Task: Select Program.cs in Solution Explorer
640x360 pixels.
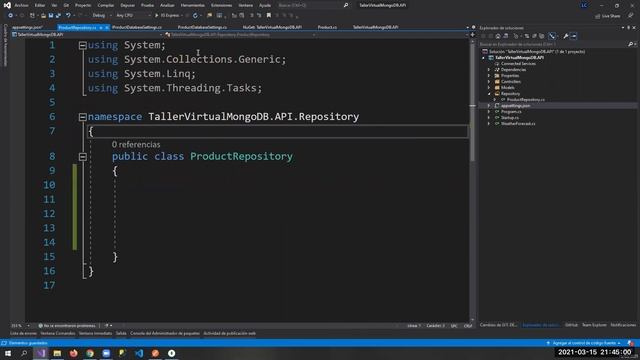Action: [x=511, y=112]
